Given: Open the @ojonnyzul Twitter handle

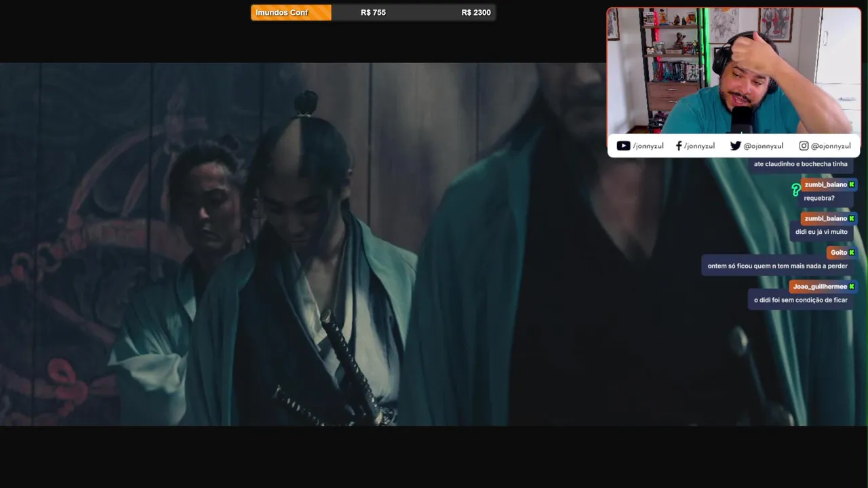Looking at the screenshot, I should point(763,146).
